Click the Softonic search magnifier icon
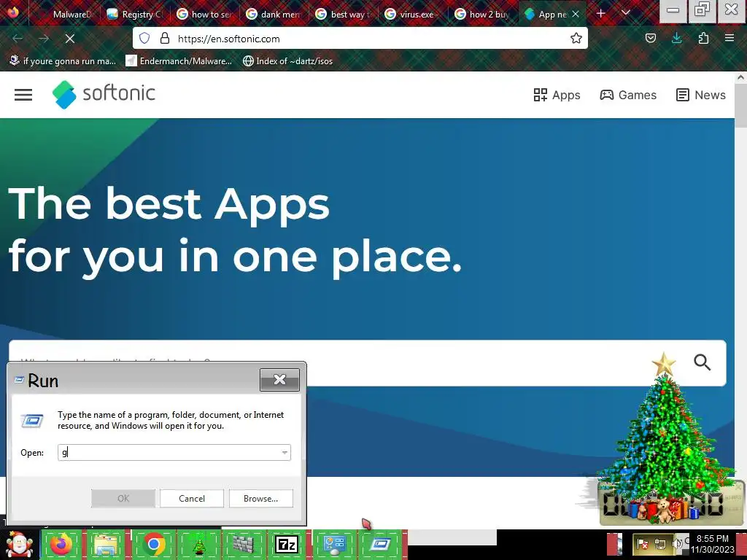 (x=702, y=362)
